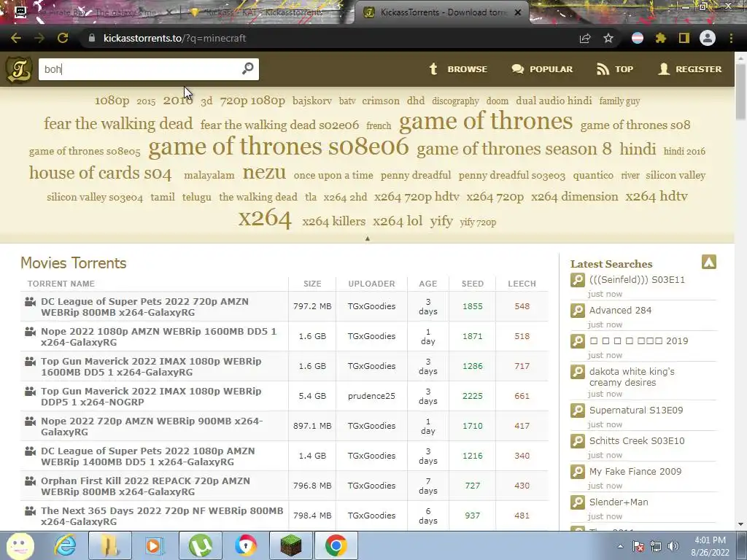Click REGISTER in the header
The image size is (747, 560).
(690, 69)
